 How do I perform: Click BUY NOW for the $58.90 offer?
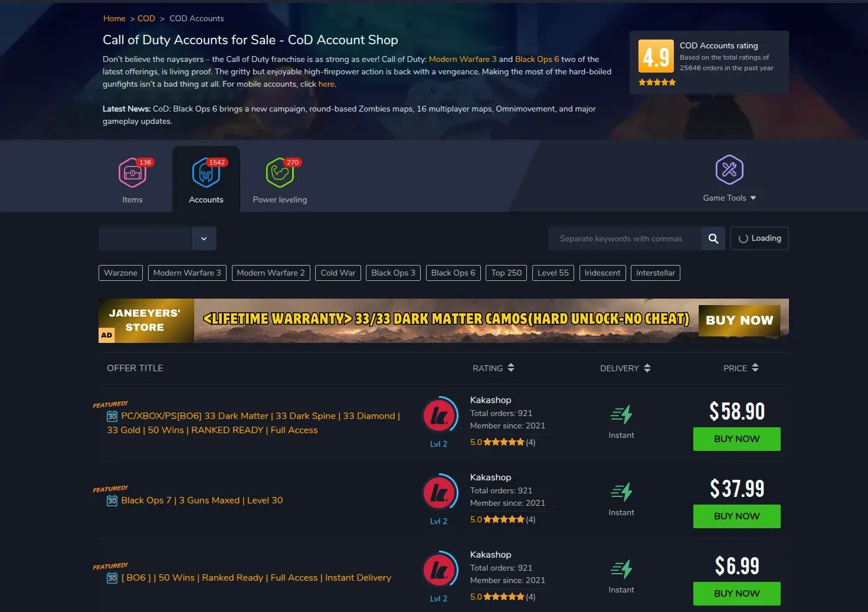pyautogui.click(x=736, y=439)
